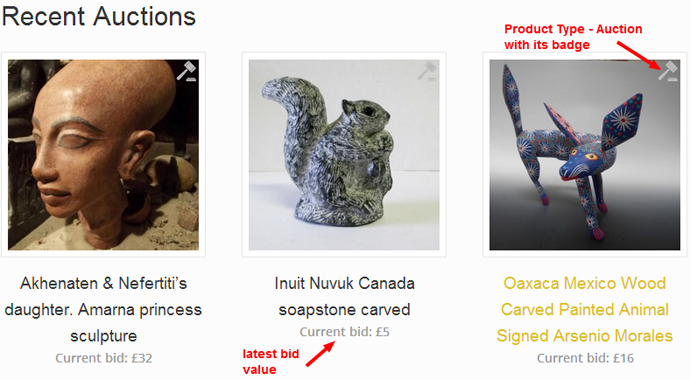Open the painted Oaxaca animal thumbnail
The width and height of the screenshot is (690, 380).
click(x=585, y=155)
